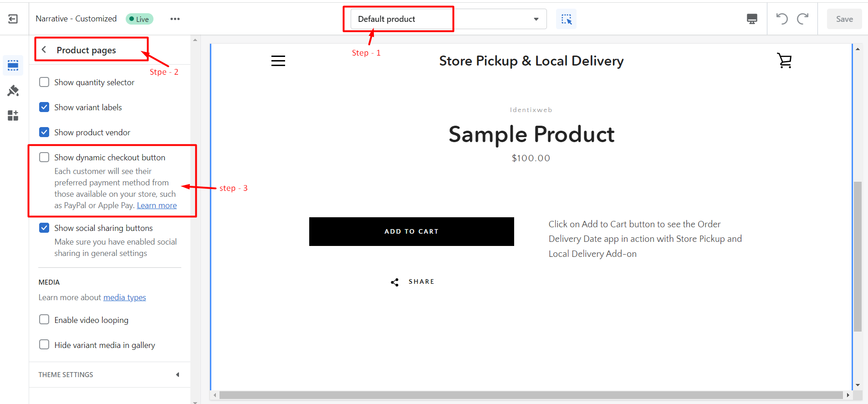Open the three-dots theme actions menu
The height and width of the screenshot is (404, 868).
175,19
